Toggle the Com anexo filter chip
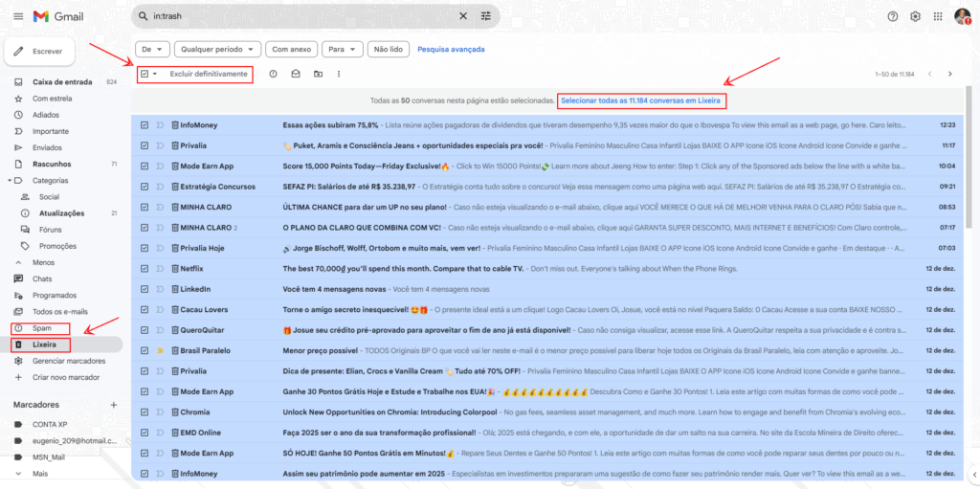The height and width of the screenshot is (489, 980). tap(291, 49)
